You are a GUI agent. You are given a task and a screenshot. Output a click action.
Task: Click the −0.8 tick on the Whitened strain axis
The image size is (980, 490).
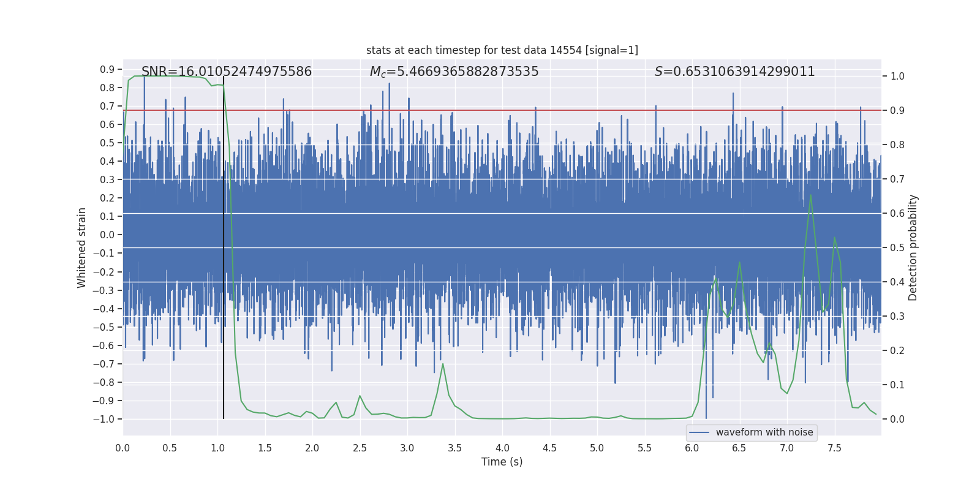point(104,382)
